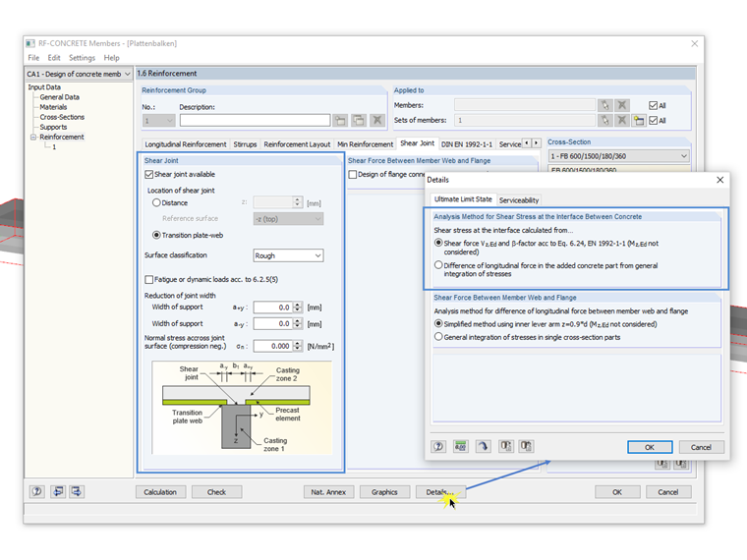This screenshot has height=560, width=747.
Task: Go to previous table using arrow icon
Action: coord(58,491)
